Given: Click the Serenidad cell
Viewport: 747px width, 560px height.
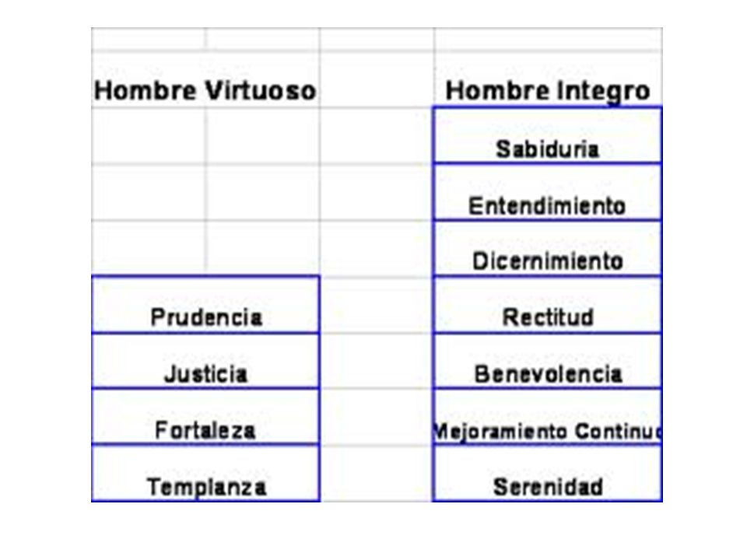Looking at the screenshot, I should click(x=548, y=473).
